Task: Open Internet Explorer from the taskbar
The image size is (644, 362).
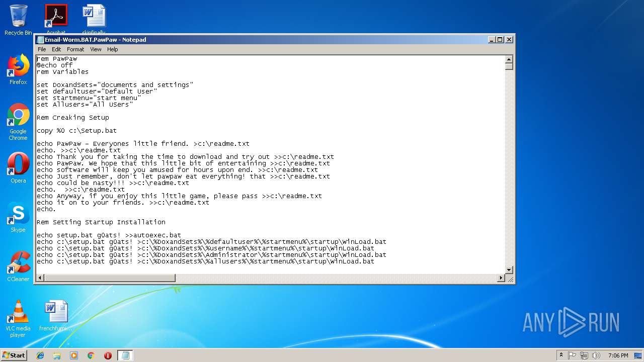Action: pos(40,355)
